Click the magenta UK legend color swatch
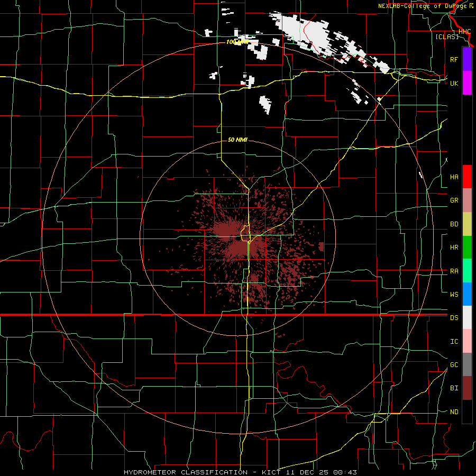The width and height of the screenshot is (476, 476). (467, 83)
